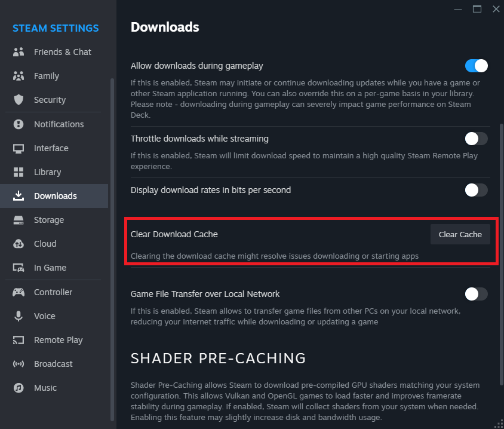The width and height of the screenshot is (504, 429).
Task: Switch to Remote Play settings
Action: tap(58, 340)
